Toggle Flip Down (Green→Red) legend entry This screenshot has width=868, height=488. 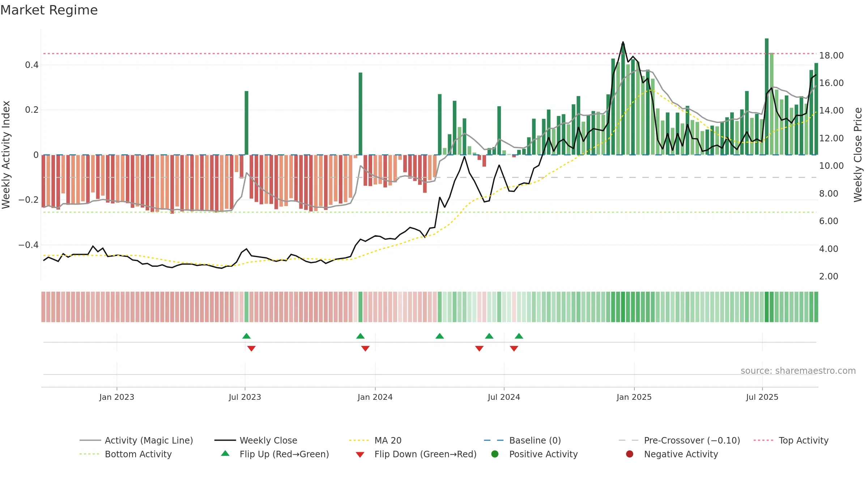[416, 454]
